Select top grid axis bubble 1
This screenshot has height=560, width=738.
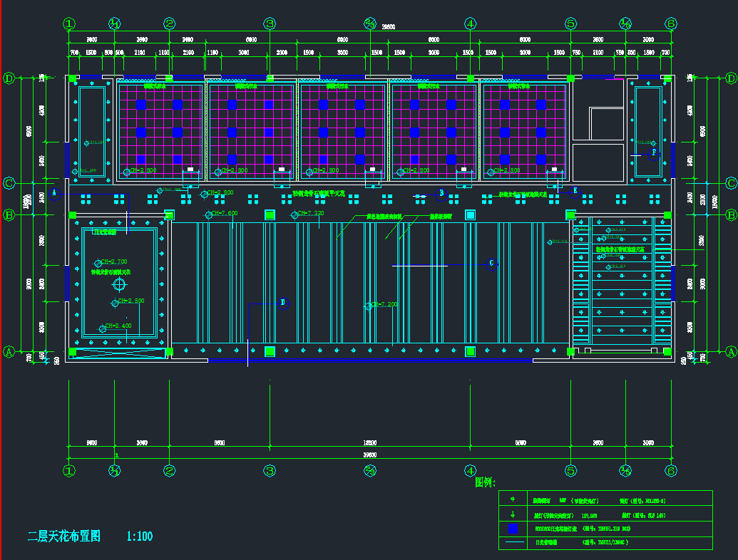pos(69,24)
